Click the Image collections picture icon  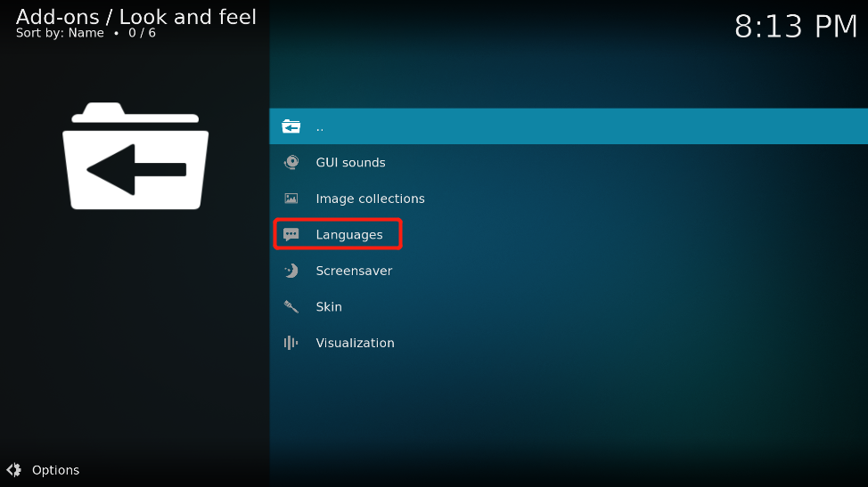[x=291, y=198]
